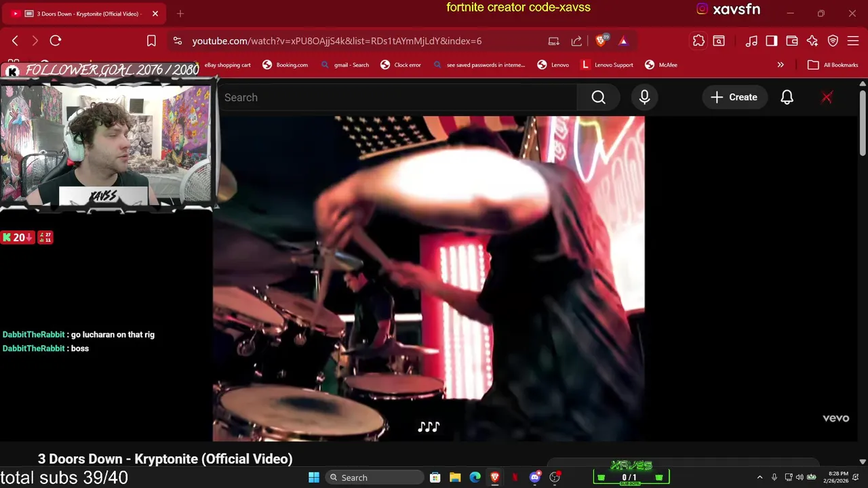868x488 pixels.
Task: Open a new tab with plus button
Action: pos(180,14)
